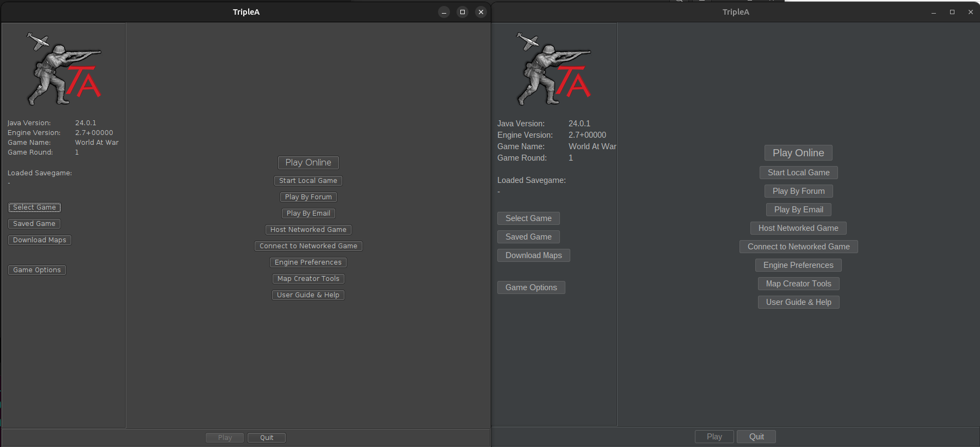Click engine version 2.7+00000 in left window
Image resolution: width=980 pixels, height=447 pixels.
point(94,133)
